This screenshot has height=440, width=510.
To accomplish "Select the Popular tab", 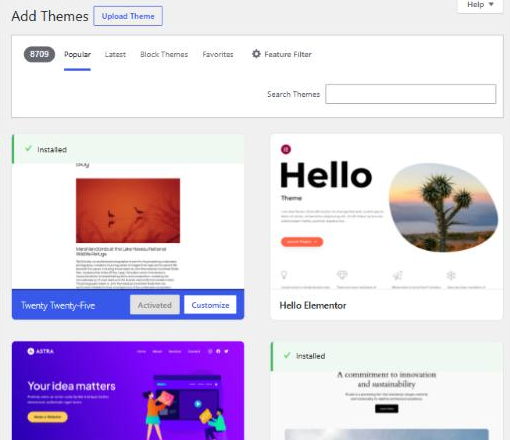I will (77, 54).
